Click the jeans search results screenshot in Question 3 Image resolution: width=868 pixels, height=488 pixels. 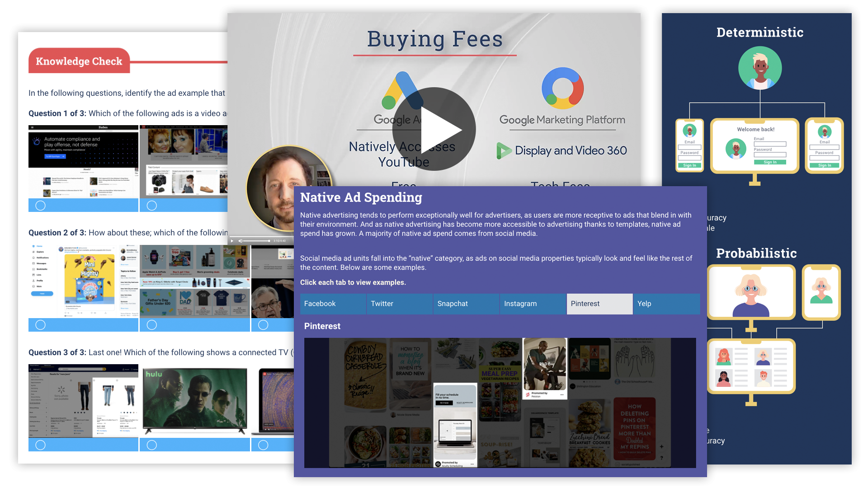point(83,401)
